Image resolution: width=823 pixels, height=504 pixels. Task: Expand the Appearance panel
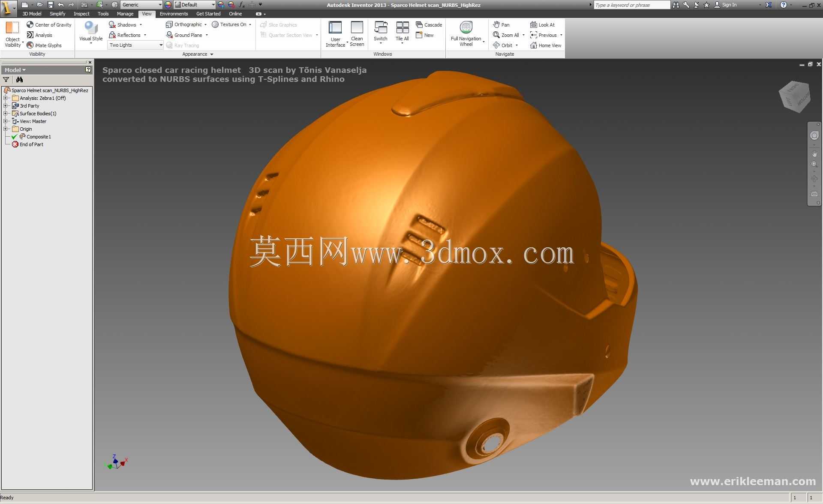[198, 54]
